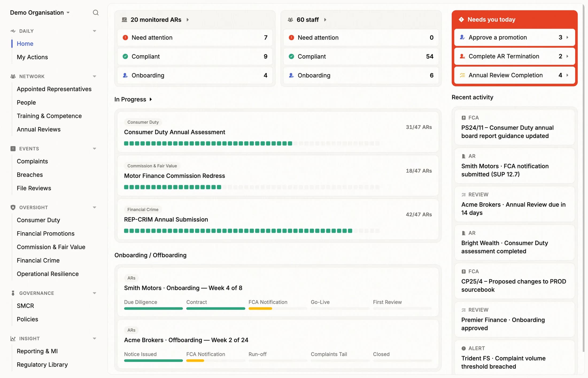Open Annual Review Completion task
Viewport: 588px width, 378px height.
point(514,75)
